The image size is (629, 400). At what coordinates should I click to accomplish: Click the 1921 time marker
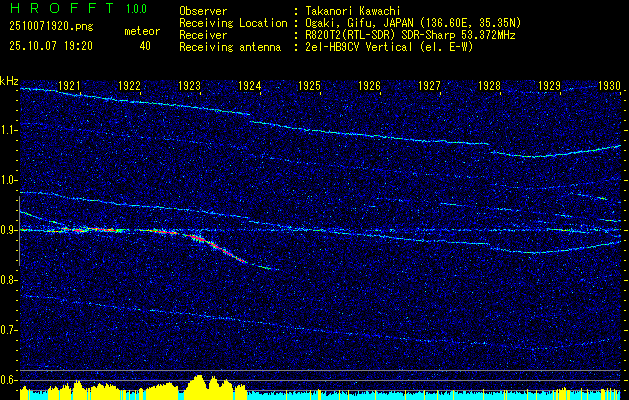69,85
